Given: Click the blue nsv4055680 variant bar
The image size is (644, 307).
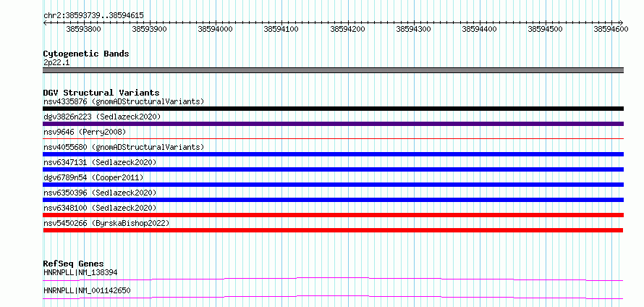Looking at the screenshot, I should 333,154.
